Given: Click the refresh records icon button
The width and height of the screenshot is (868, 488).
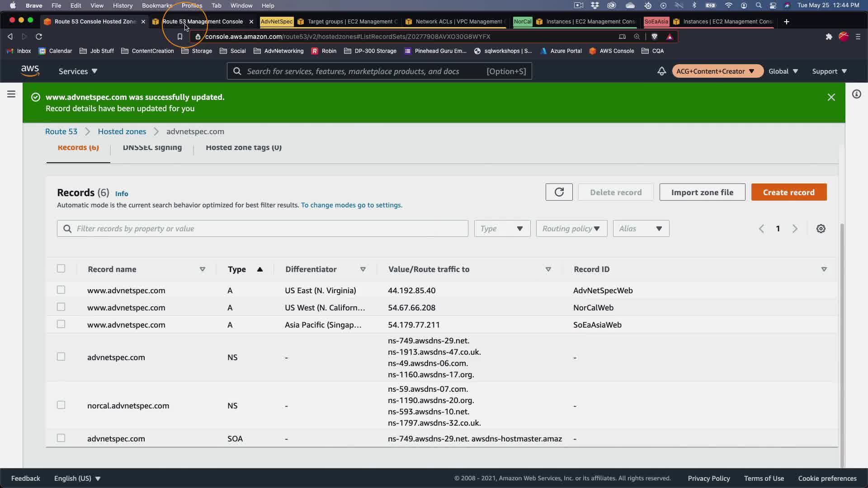Looking at the screenshot, I should coord(559,192).
